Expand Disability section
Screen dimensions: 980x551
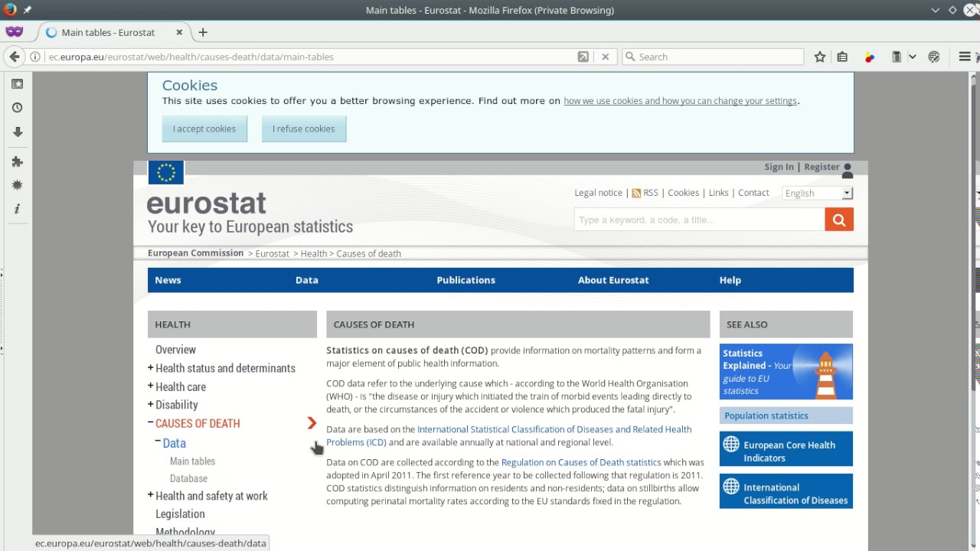[151, 405]
